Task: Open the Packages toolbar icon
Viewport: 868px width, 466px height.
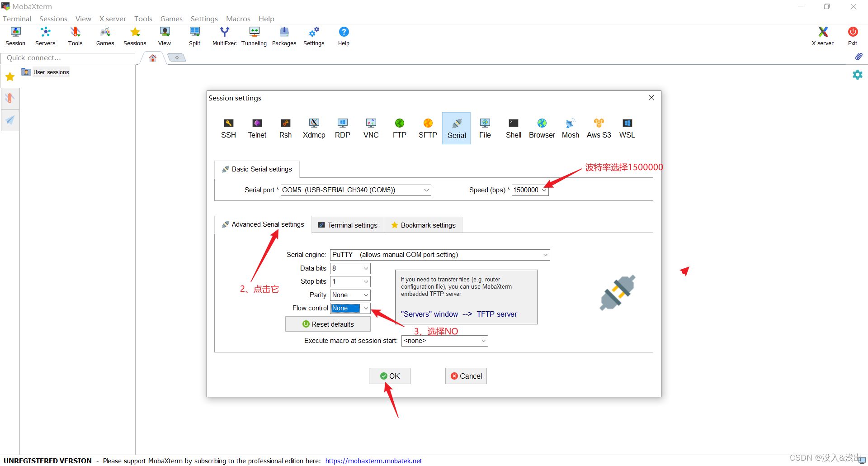Action: point(284,36)
